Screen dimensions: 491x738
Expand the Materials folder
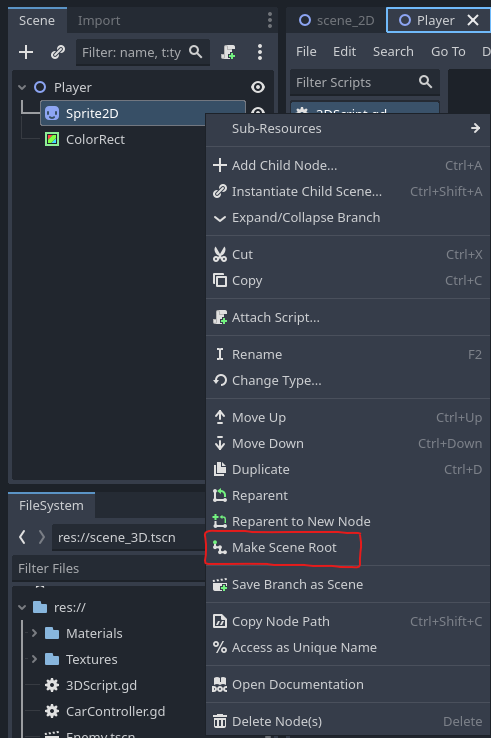coord(34,633)
